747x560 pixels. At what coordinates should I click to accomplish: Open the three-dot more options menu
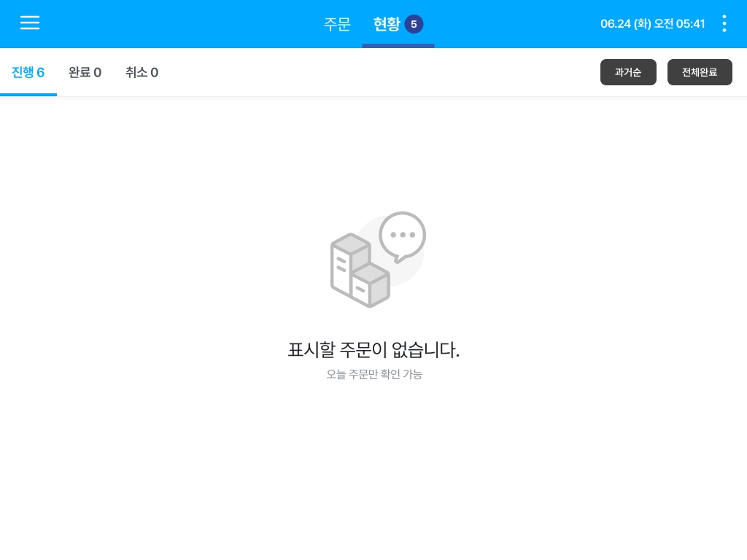point(724,23)
